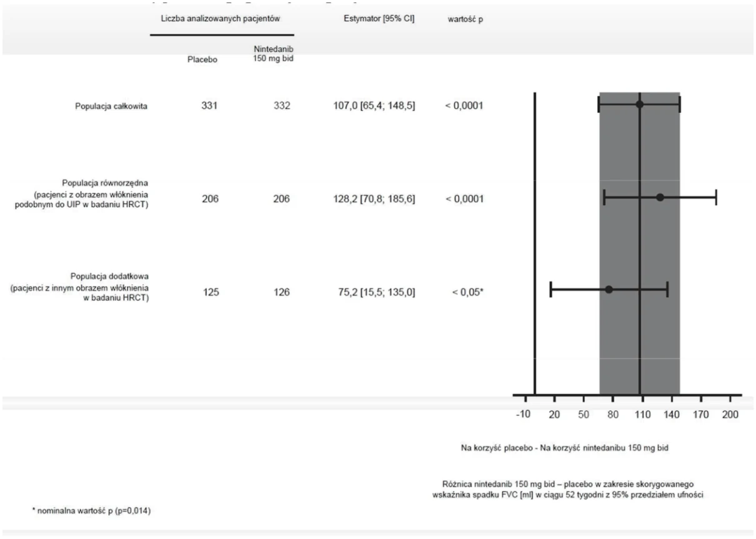Click the Placebo "206" value
756x539 pixels.
click(209, 198)
